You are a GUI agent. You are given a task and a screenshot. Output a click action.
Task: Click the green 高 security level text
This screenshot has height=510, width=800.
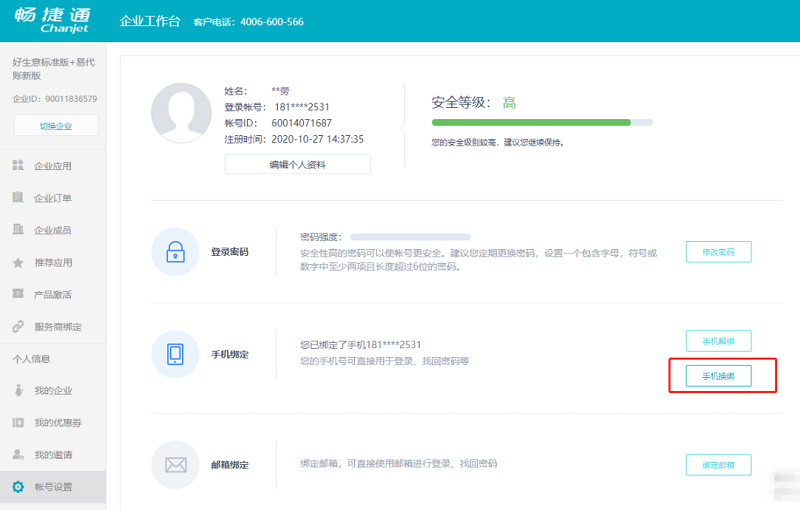pyautogui.click(x=509, y=103)
